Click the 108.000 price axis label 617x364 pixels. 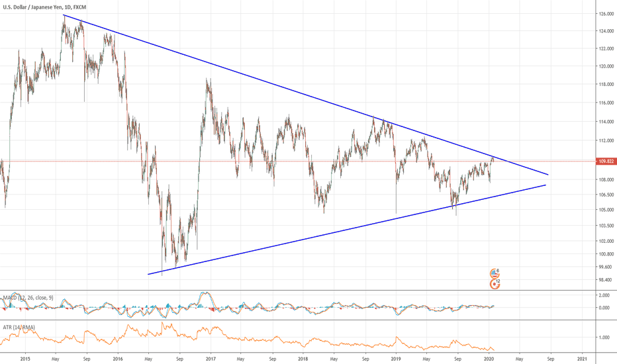click(606, 180)
